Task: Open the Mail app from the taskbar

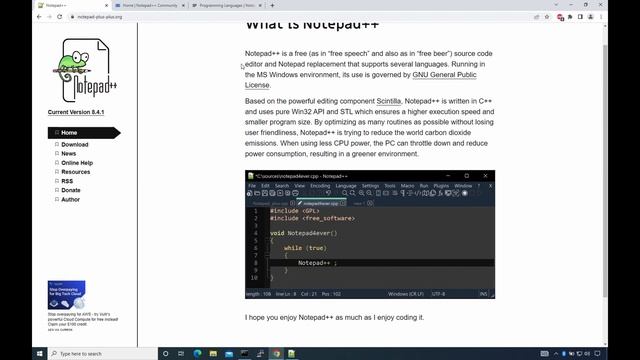Action: coord(229,353)
